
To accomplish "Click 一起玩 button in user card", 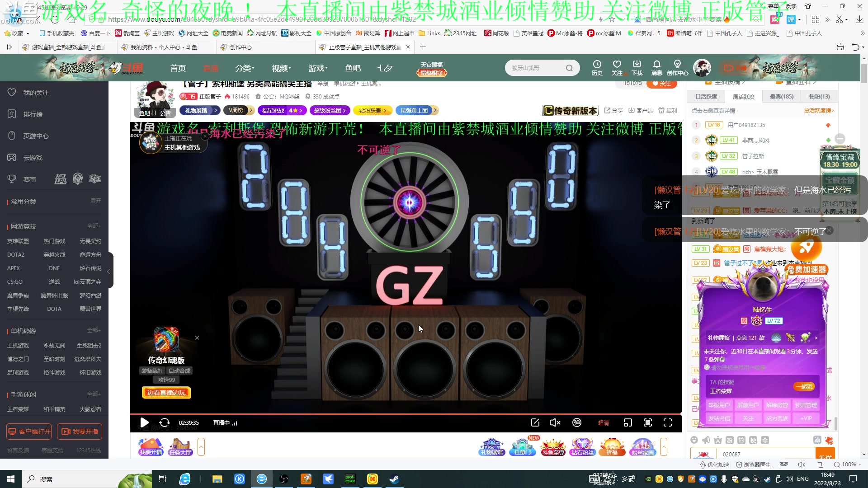I will pyautogui.click(x=805, y=386).
